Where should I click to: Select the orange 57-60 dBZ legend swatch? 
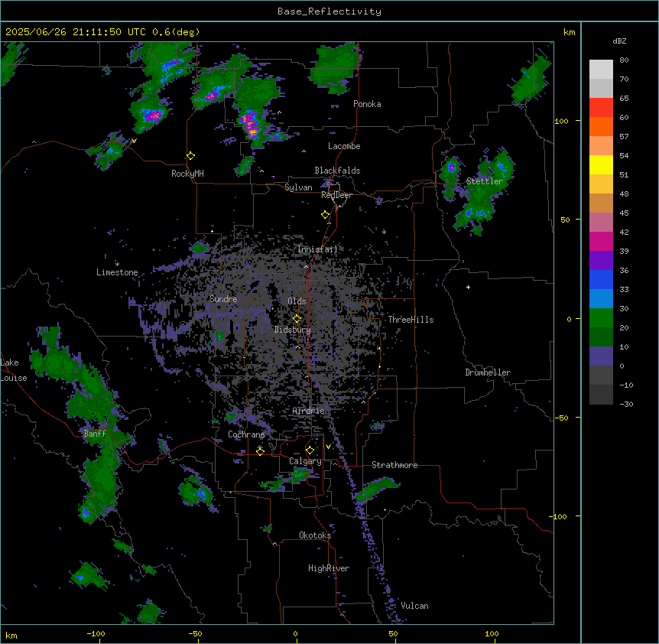pos(601,126)
